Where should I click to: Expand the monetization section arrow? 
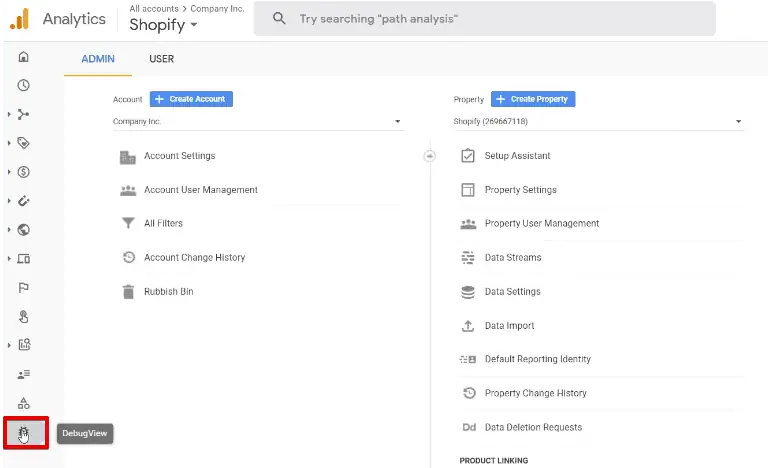[x=9, y=172]
